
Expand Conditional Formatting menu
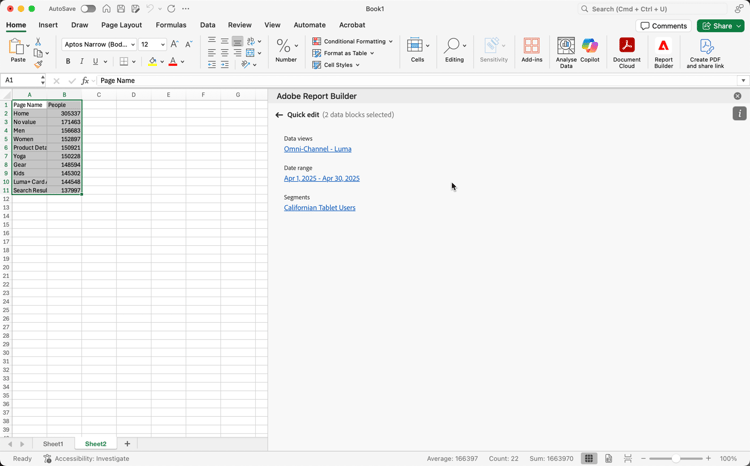[x=391, y=42]
